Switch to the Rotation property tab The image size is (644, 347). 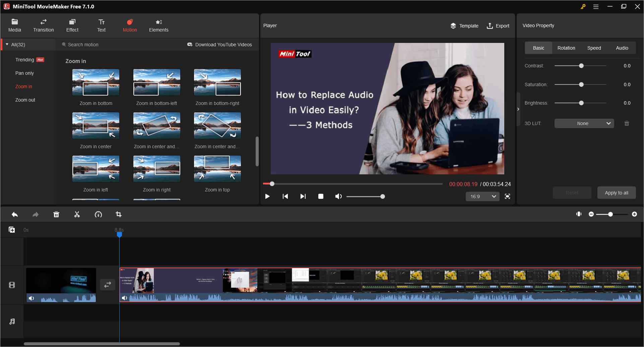[x=566, y=48]
